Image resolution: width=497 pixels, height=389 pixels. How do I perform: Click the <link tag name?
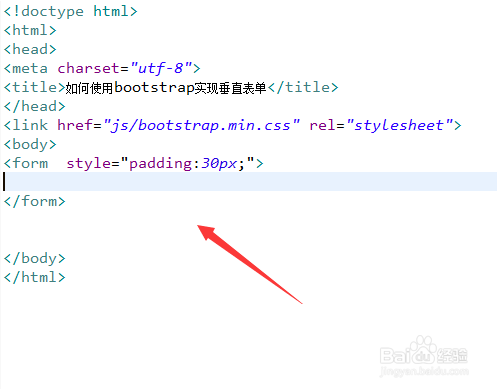[x=26, y=125]
